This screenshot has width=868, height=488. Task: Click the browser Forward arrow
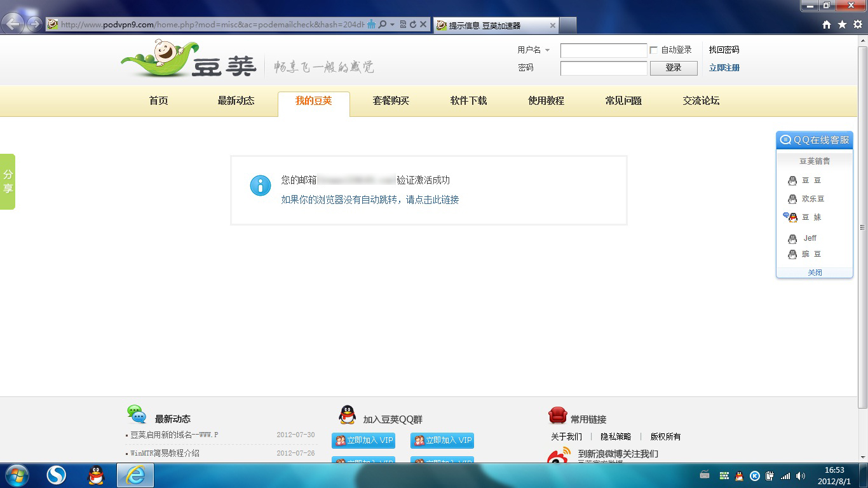[x=34, y=25]
